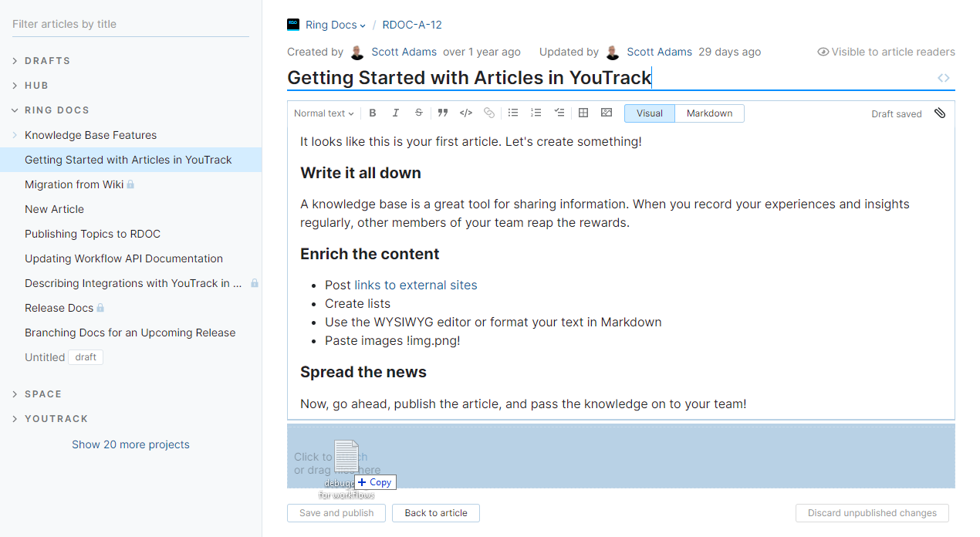Screen dimensions: 980x537
Task: Open the links to external sites hyperlink
Action: (x=416, y=285)
